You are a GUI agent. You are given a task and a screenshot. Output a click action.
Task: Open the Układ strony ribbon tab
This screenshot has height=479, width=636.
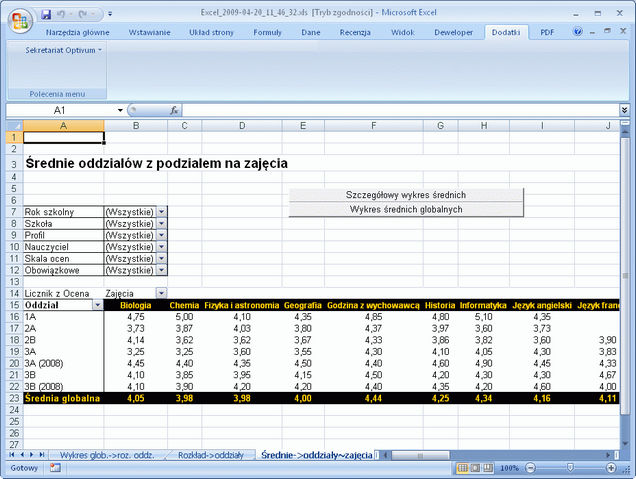click(211, 32)
